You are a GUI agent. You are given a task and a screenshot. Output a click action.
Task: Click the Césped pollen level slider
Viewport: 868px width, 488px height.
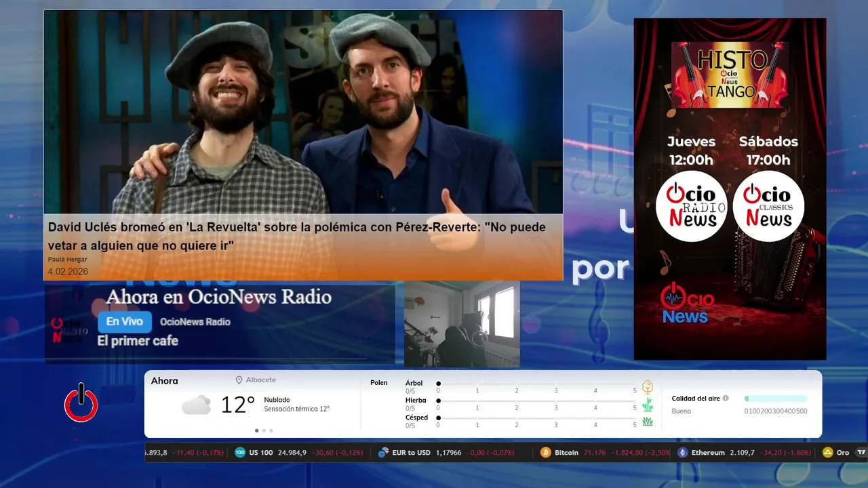click(x=537, y=418)
